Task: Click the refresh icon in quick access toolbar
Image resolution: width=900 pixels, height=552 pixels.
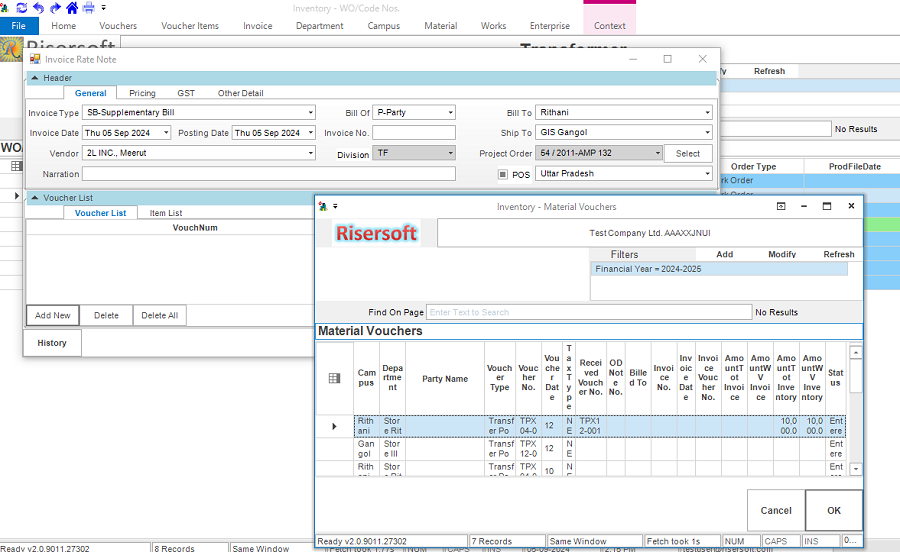Action: 21,8
